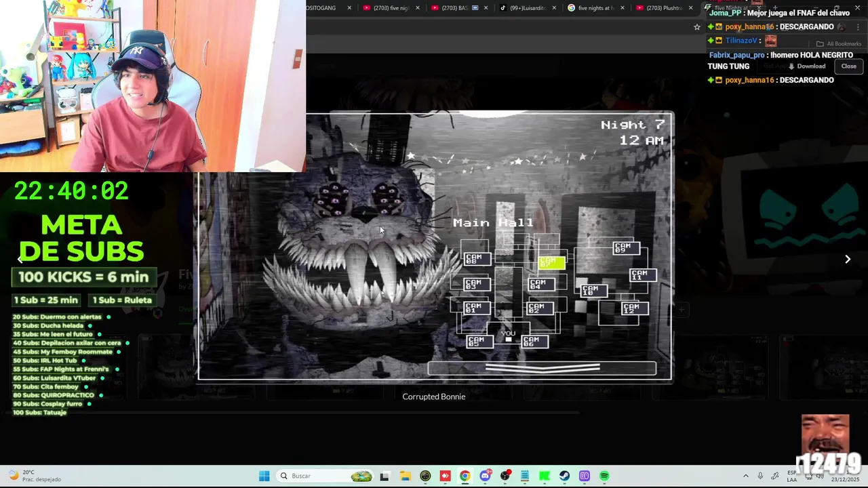This screenshot has width=868, height=488.
Task: Select the CAM 05 camera button
Action: point(479,342)
